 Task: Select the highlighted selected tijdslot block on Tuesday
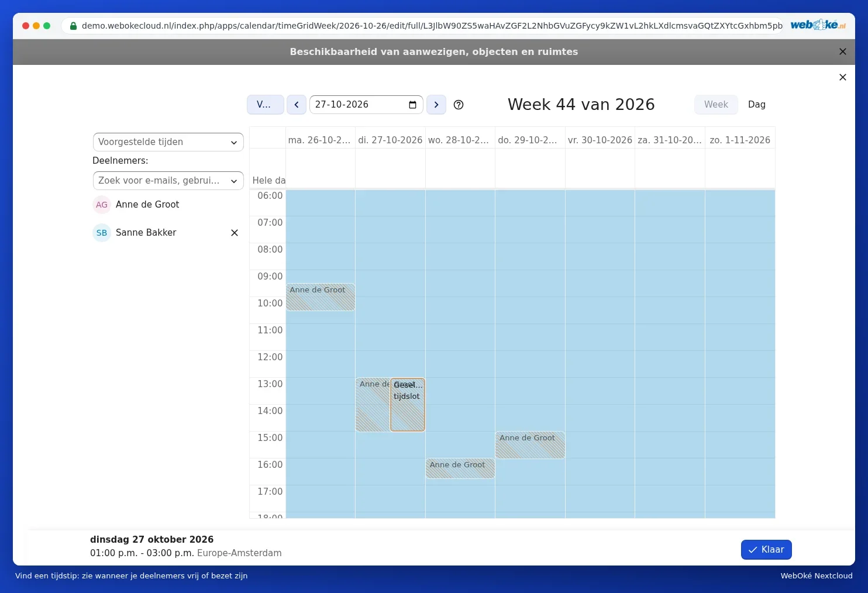(x=408, y=405)
